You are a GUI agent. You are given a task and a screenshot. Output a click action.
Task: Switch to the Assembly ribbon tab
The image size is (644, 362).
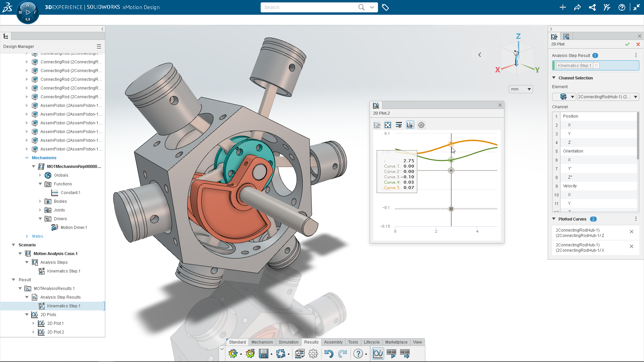point(333,342)
